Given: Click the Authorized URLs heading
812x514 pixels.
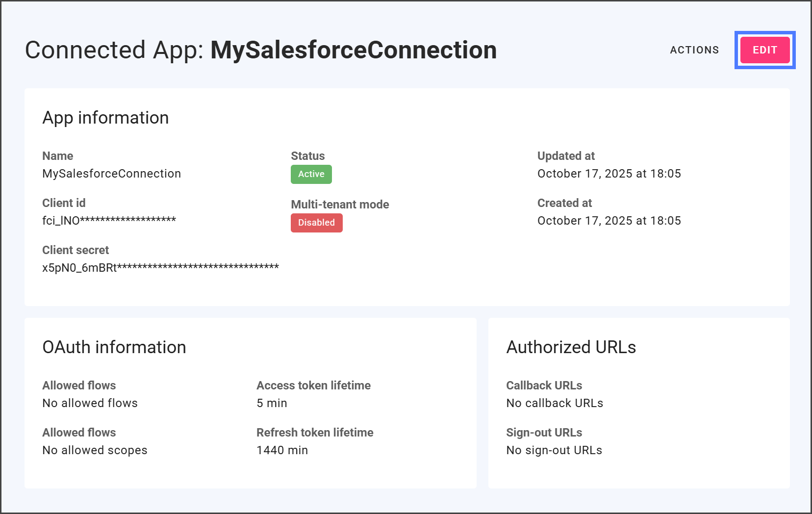Looking at the screenshot, I should click(571, 347).
